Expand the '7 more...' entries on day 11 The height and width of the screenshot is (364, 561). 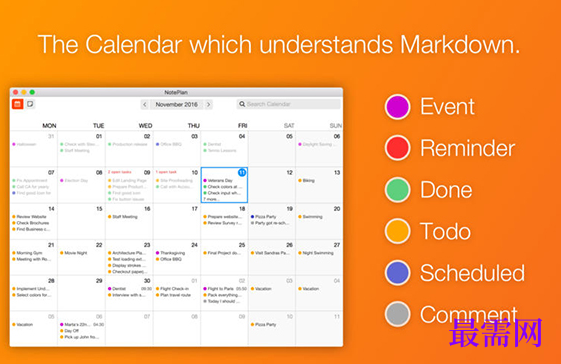(x=212, y=199)
